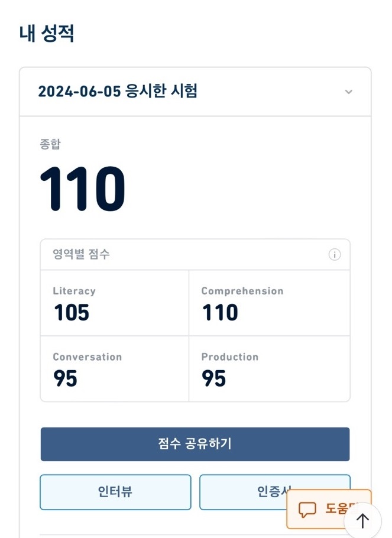Click the overall 110 score number
This screenshot has width=392, height=538.
(83, 189)
